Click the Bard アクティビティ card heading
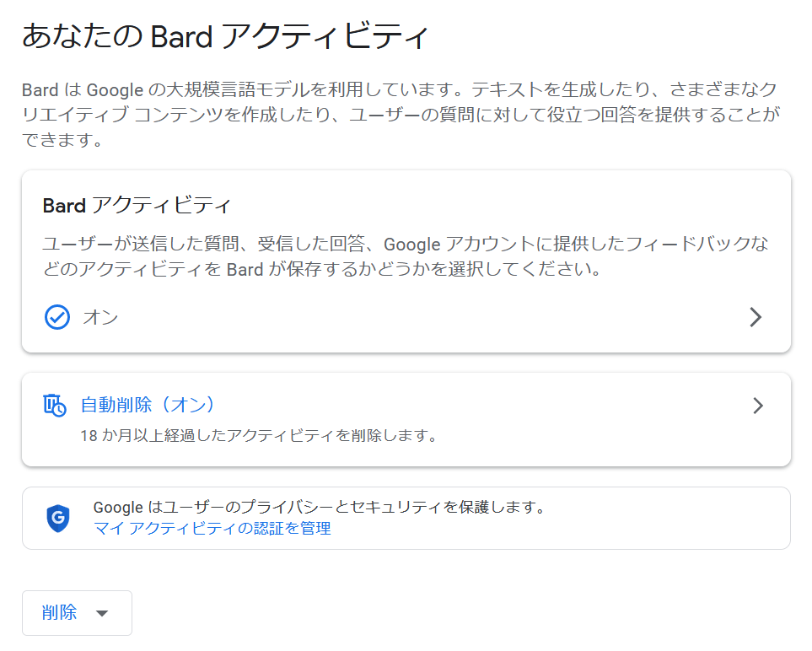The height and width of the screenshot is (651, 812). tap(137, 206)
